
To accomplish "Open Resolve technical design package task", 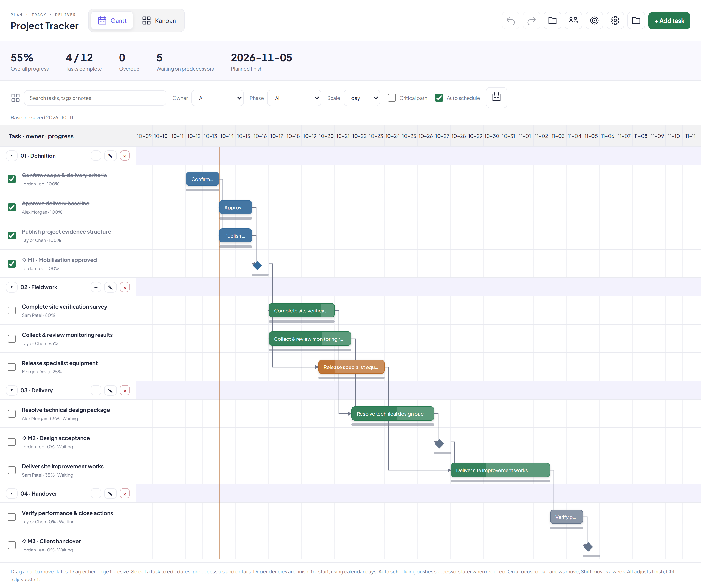I will 66,410.
